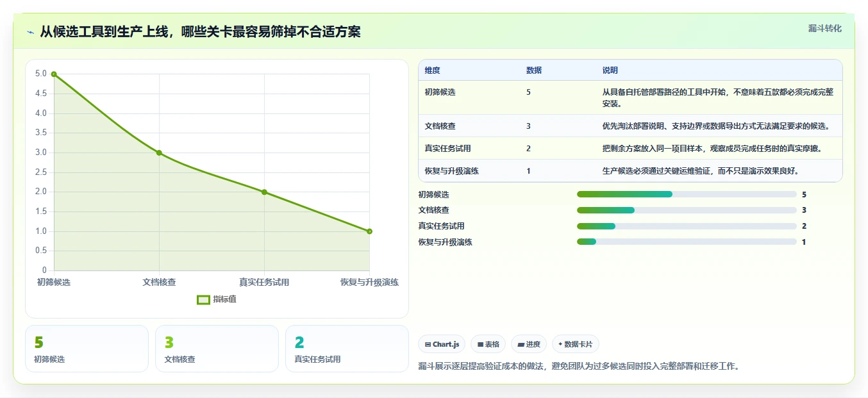The width and height of the screenshot is (868, 398).
Task: Click the chart data point at 恢复与升级演练
Action: [369, 231]
